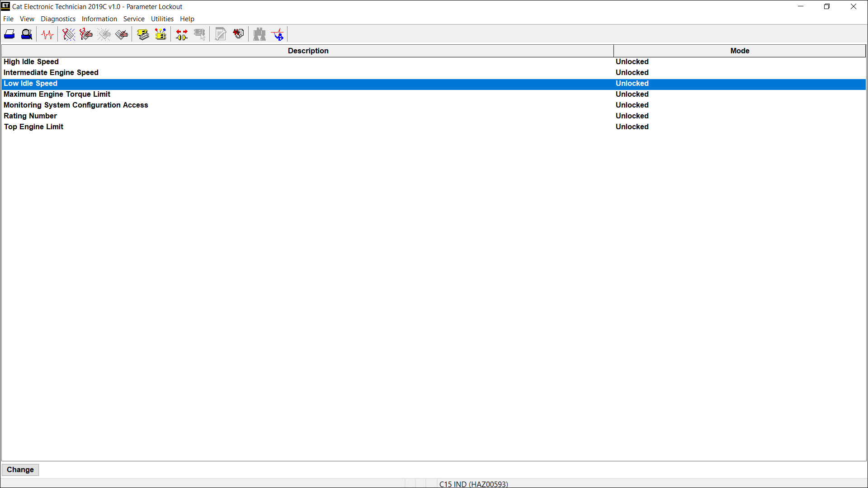The image size is (868, 488).
Task: Open Print Preview from toolbar
Action: coord(27,34)
